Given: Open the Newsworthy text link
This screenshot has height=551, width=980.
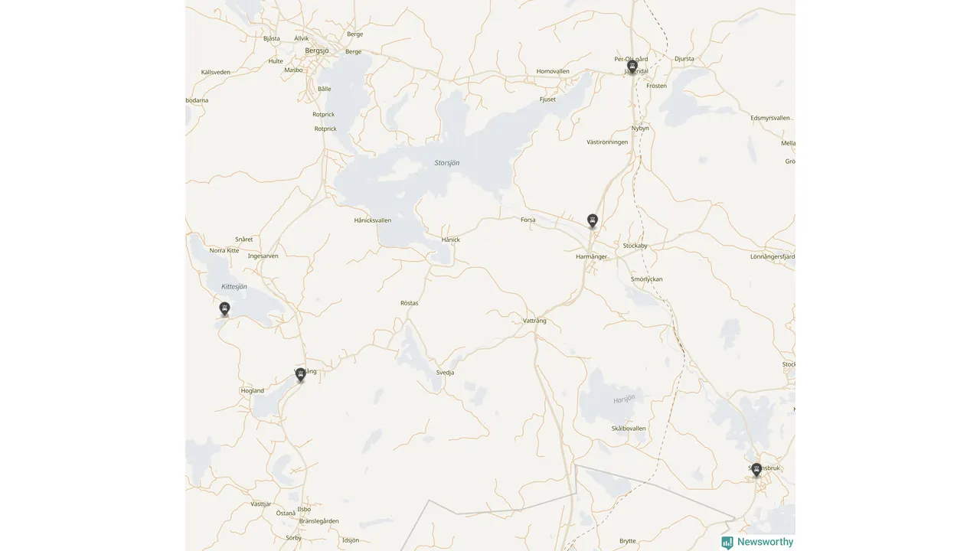Looking at the screenshot, I should (x=765, y=542).
